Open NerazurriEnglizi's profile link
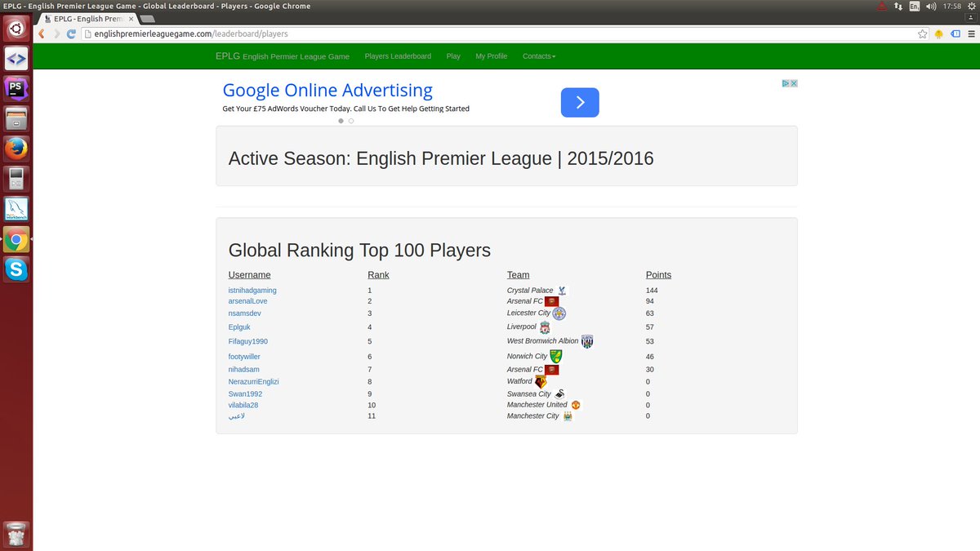Screen dimensions: 980x551 click(x=254, y=382)
